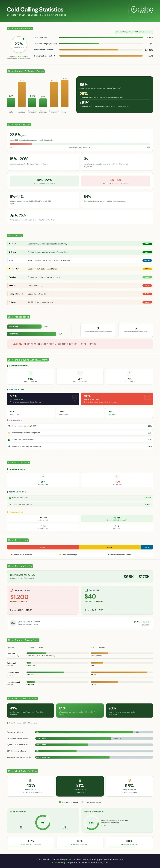Click the icon beside Answer calls from unknown companies
This screenshot has height=868, width=160.
9,446
